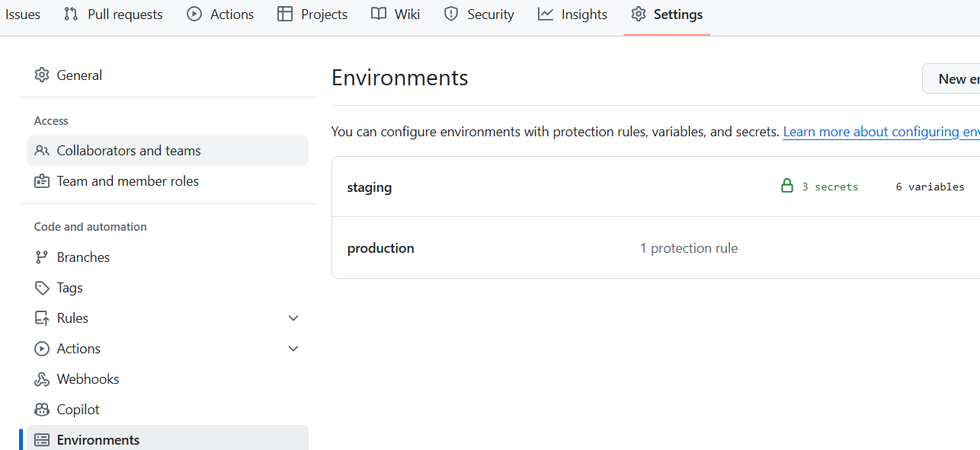Open the Wiki tab
The width and height of the screenshot is (980, 450).
click(x=396, y=14)
